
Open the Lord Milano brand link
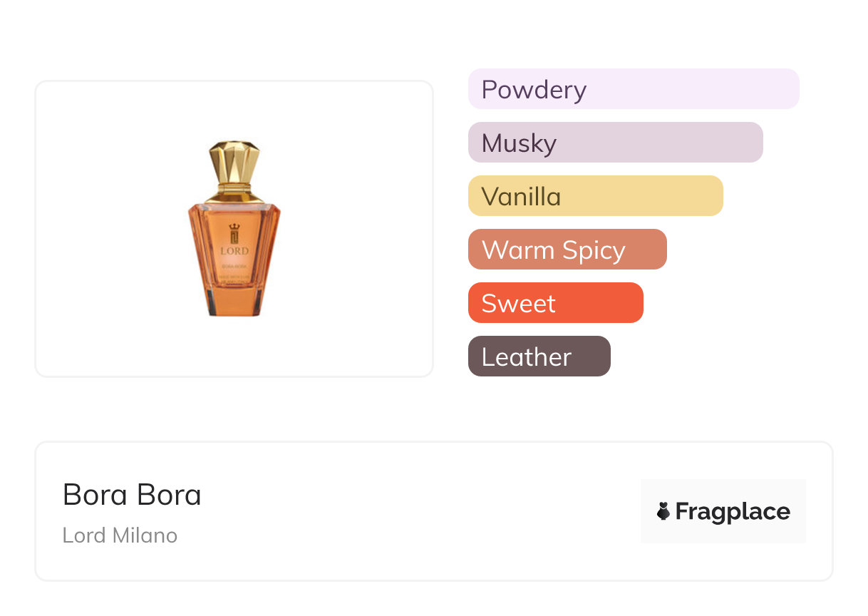click(x=120, y=535)
